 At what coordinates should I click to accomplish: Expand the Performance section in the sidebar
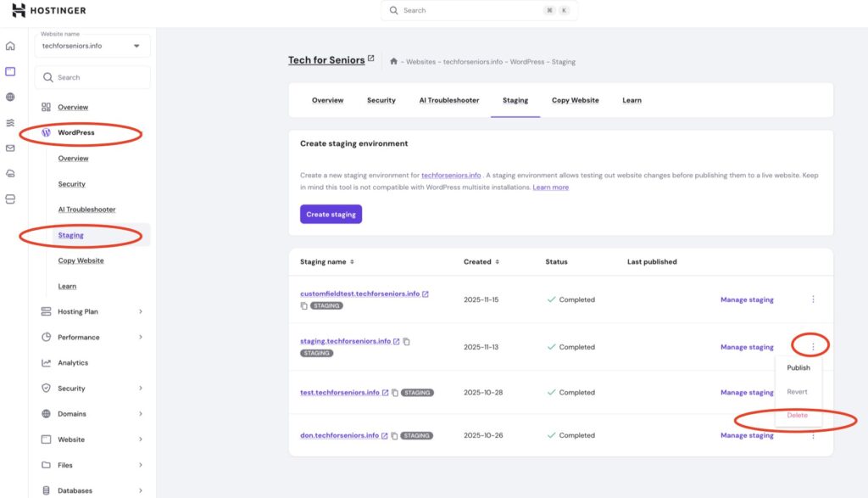point(92,337)
